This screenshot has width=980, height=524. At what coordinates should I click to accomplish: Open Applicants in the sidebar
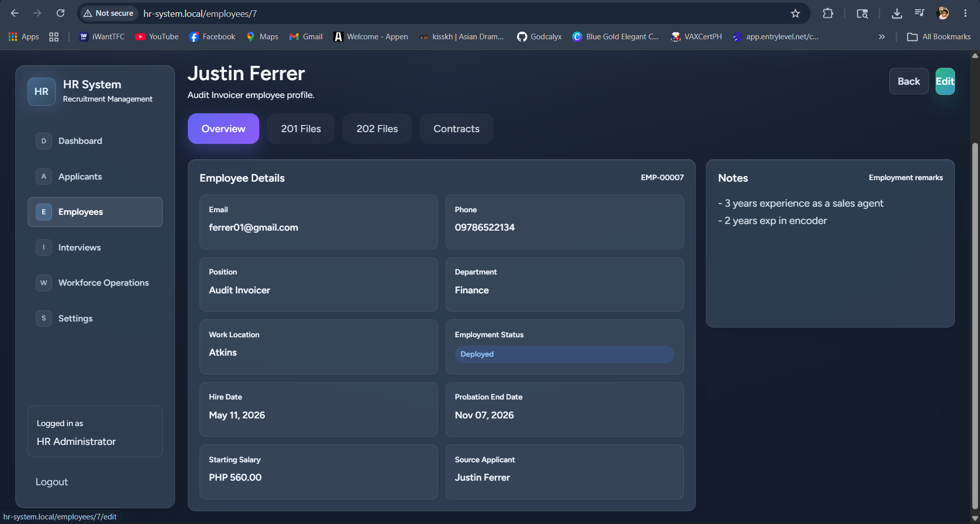95,177
